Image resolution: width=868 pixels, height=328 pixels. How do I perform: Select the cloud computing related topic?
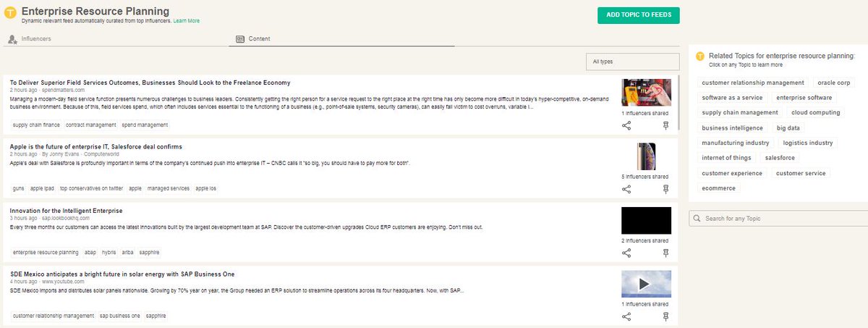[816, 112]
